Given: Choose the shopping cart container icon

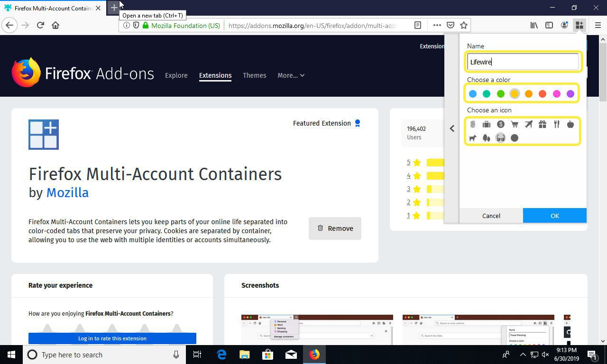Looking at the screenshot, I should click(x=515, y=124).
